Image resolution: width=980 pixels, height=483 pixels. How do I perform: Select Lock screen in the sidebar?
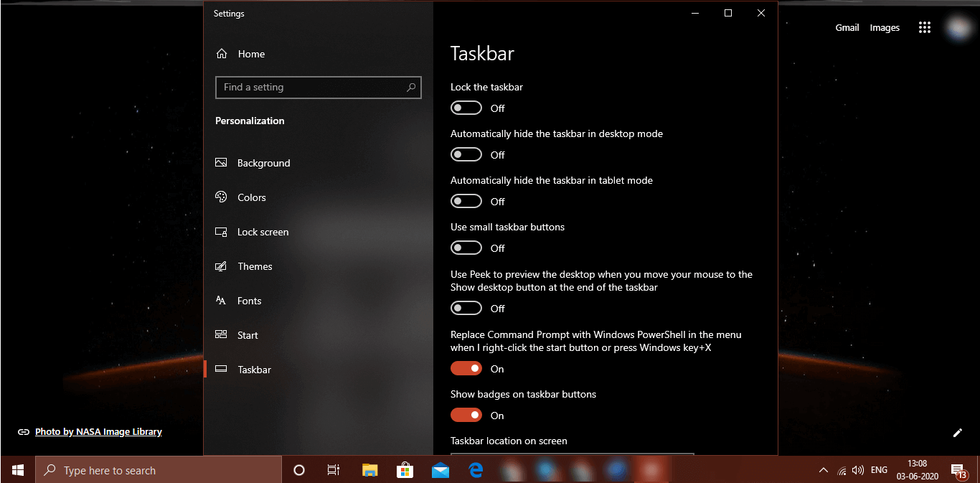(x=261, y=232)
